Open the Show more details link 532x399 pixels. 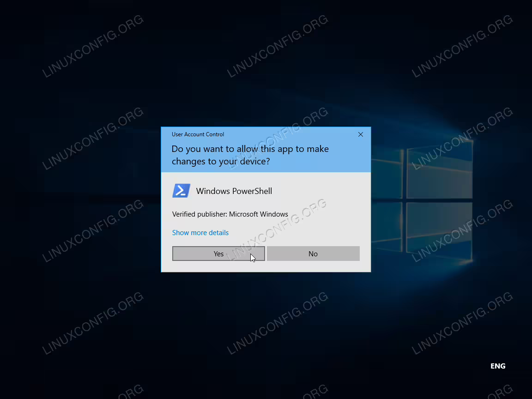point(200,233)
